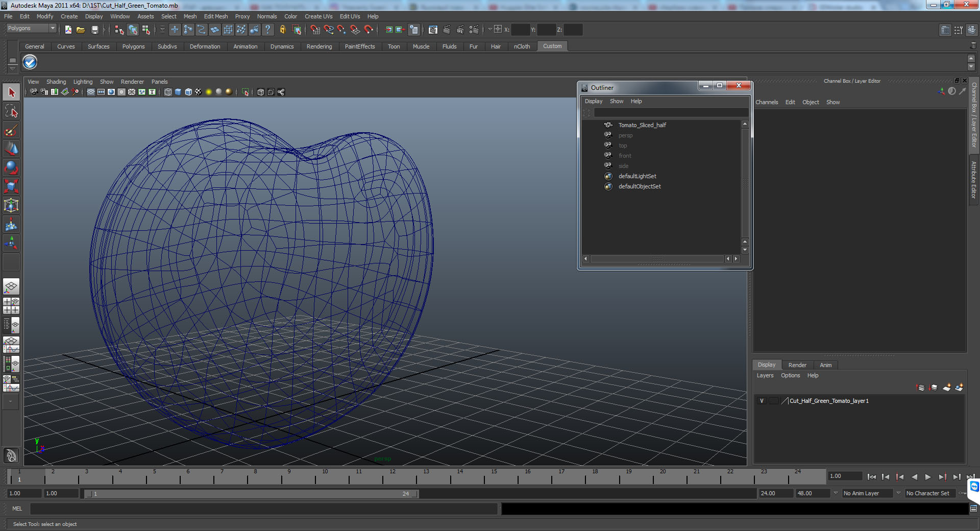
Task: Click the Snap to points magnet icon
Action: 342,30
